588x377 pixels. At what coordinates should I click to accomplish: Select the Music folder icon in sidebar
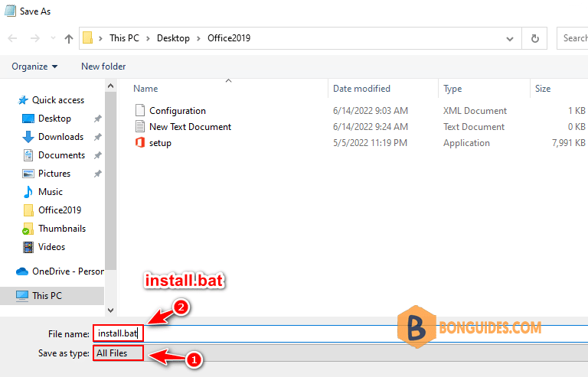(x=28, y=192)
